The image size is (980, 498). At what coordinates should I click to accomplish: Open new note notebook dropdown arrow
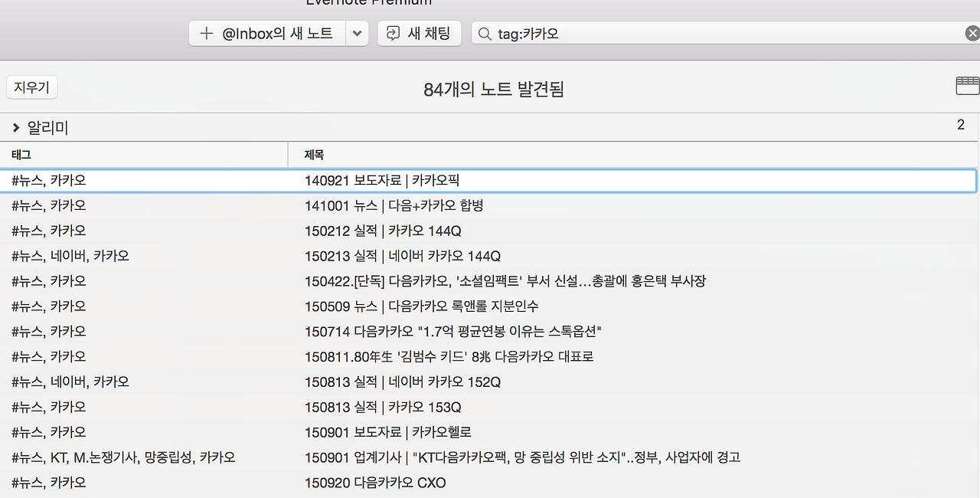[358, 34]
